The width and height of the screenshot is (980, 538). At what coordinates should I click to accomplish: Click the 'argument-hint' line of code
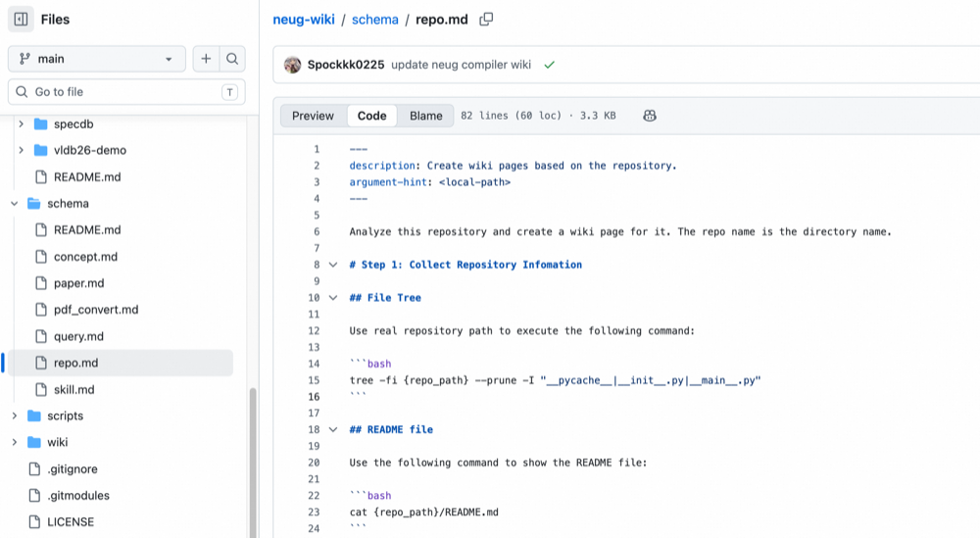coord(430,182)
